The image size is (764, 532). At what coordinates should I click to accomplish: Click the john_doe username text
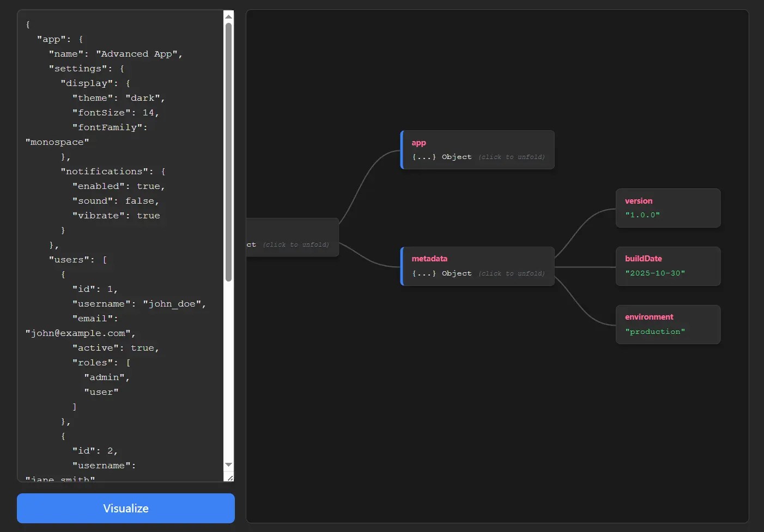pyautogui.click(x=173, y=303)
